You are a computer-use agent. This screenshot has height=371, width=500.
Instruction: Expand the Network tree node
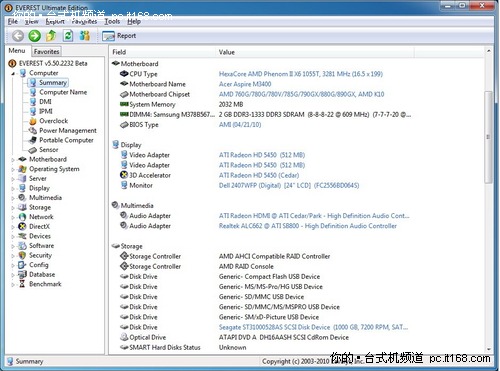[x=13, y=218]
